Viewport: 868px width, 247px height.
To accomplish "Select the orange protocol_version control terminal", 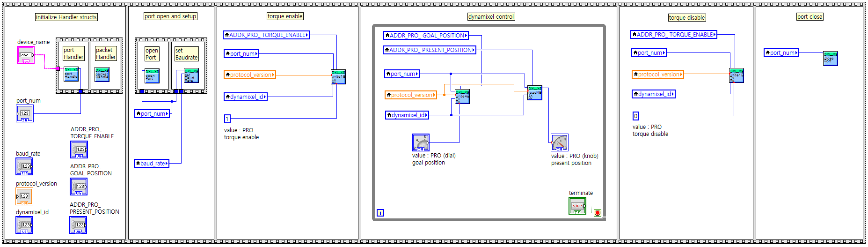I will [x=24, y=196].
